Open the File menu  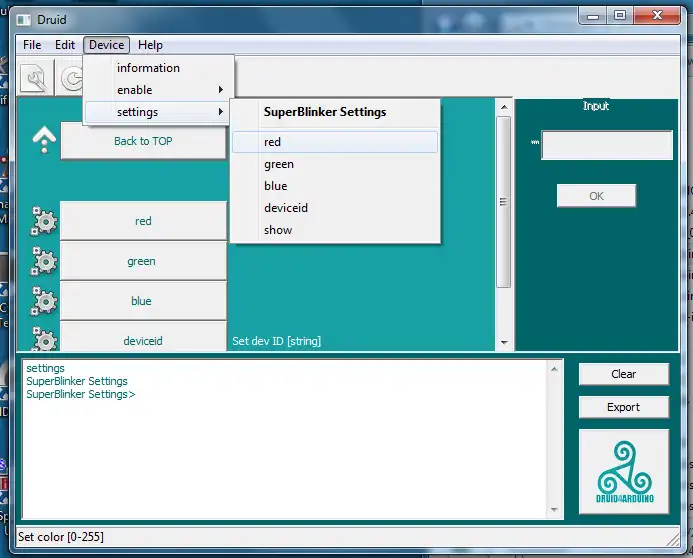pos(32,45)
